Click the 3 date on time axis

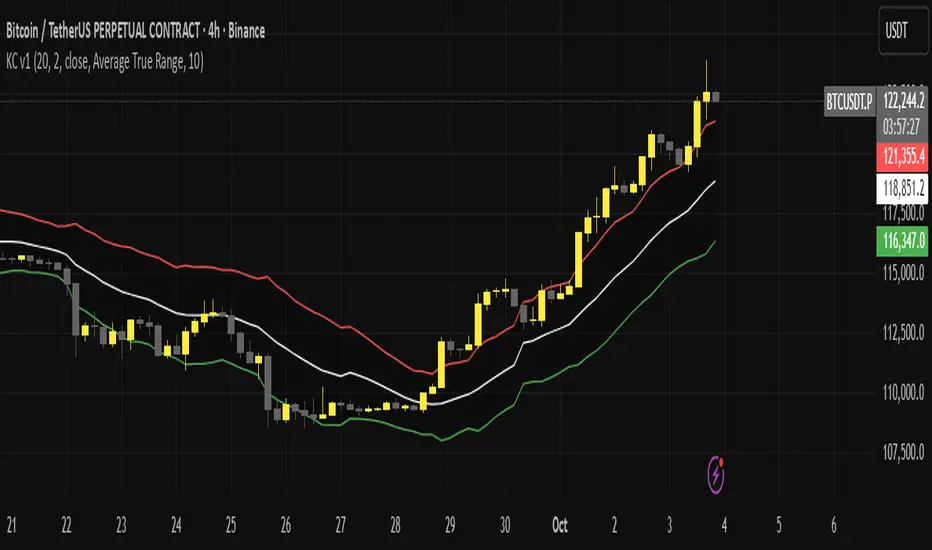tap(669, 525)
